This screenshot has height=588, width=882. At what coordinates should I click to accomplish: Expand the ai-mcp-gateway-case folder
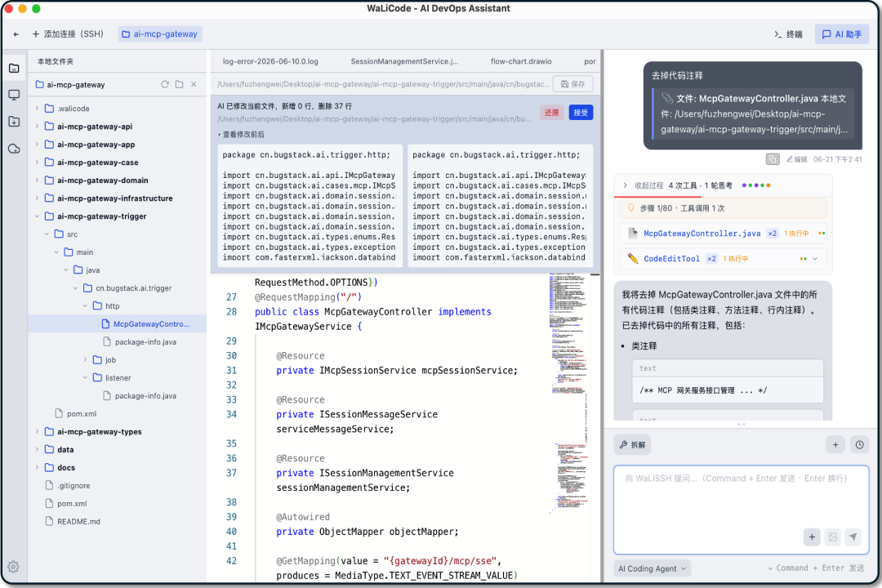click(37, 163)
